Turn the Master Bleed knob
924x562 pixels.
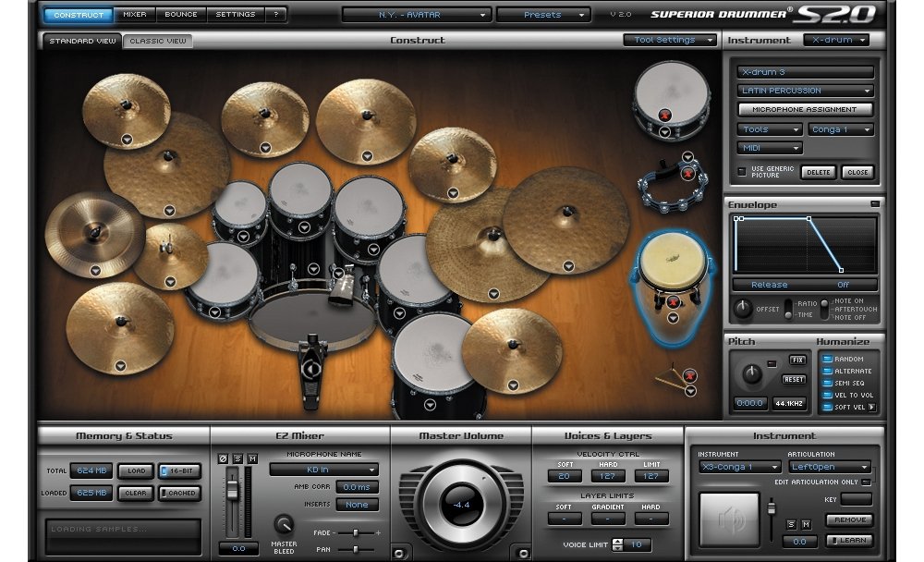coord(284,523)
